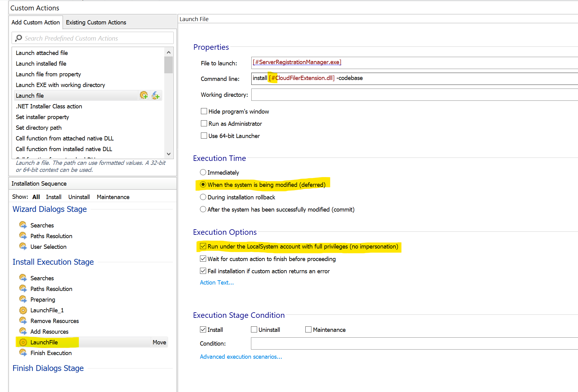Check Hide program's window
The image size is (578, 392).
coord(204,111)
